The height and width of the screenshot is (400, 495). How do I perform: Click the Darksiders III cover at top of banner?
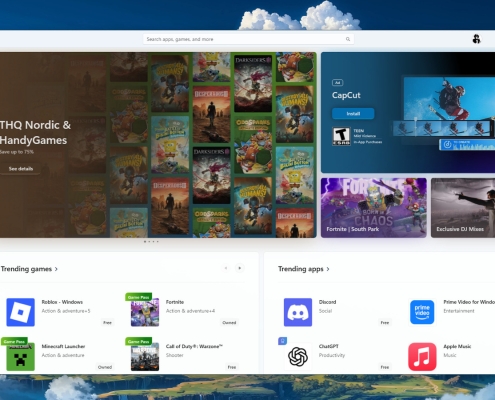[x=253, y=83]
